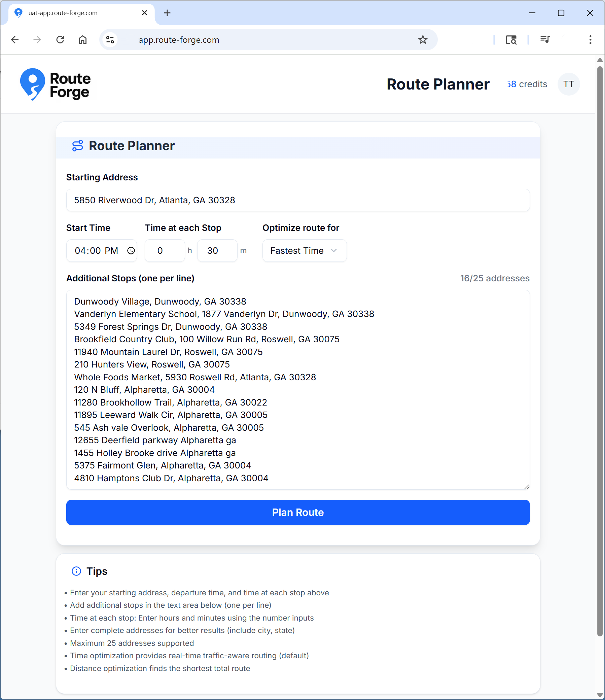605x700 pixels.
Task: Click the resize handle of the stops textarea
Action: pos(527,487)
